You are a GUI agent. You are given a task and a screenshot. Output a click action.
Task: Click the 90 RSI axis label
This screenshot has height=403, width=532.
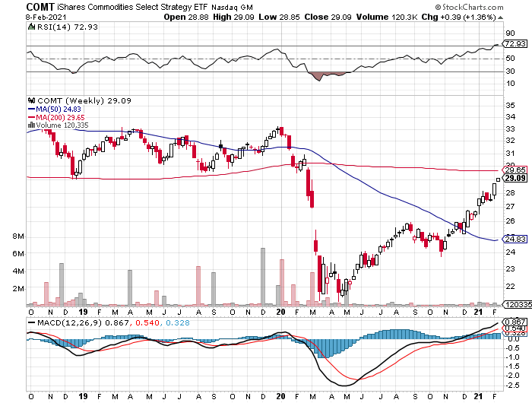(510, 33)
